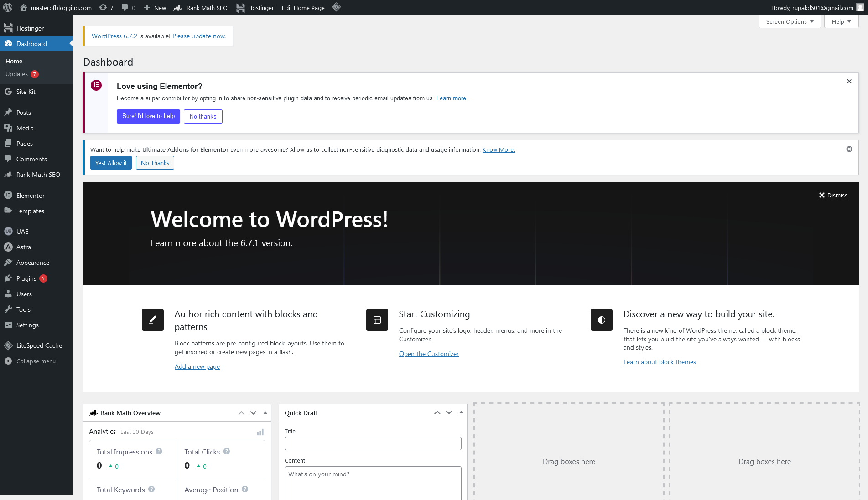Open Comments in the sidebar
This screenshot has height=500, width=868.
point(36,159)
